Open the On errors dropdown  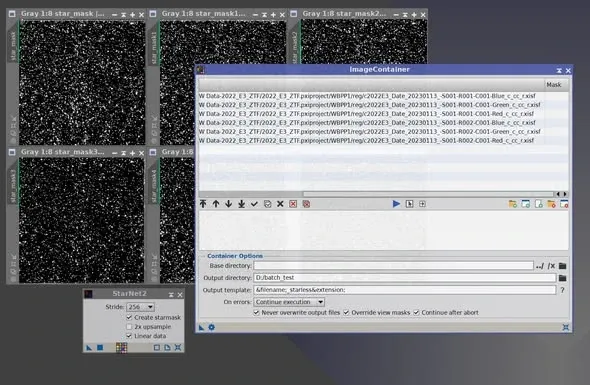tap(289, 302)
